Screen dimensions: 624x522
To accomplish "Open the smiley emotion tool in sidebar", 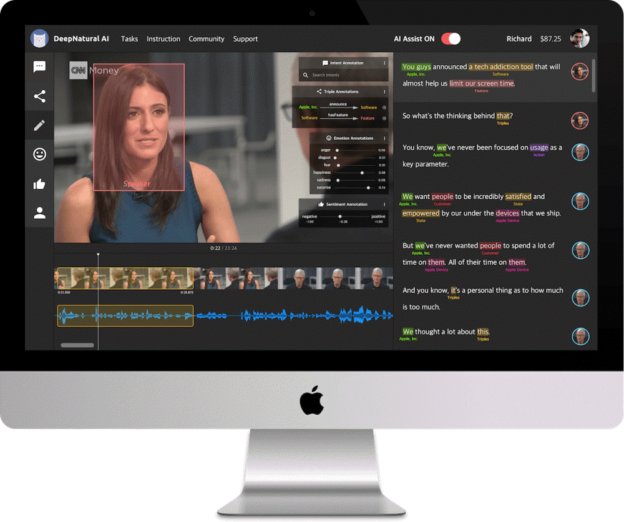I will pyautogui.click(x=40, y=154).
